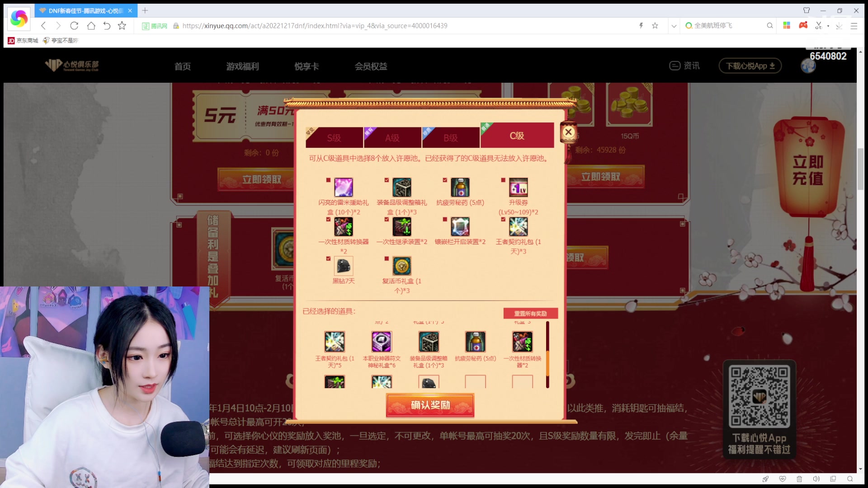Click selected 王者契约礼包 (1天)*5 icon
The height and width of the screenshot is (488, 868).
coord(335,342)
